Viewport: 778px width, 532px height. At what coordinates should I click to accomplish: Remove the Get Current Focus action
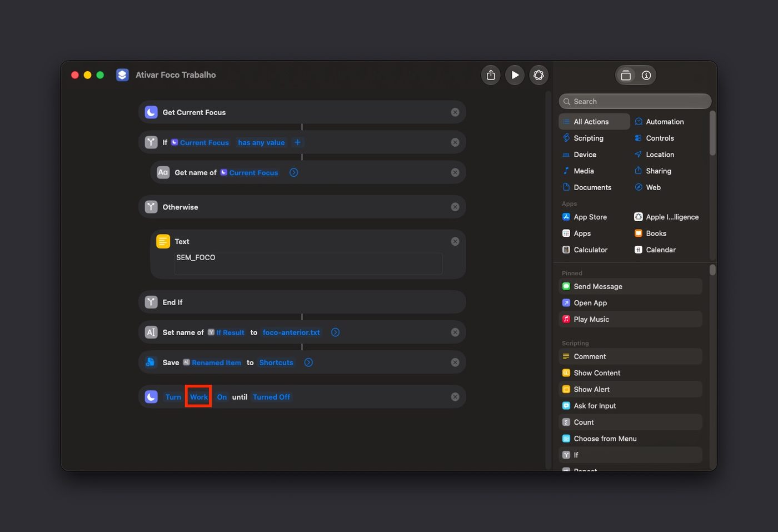click(455, 112)
